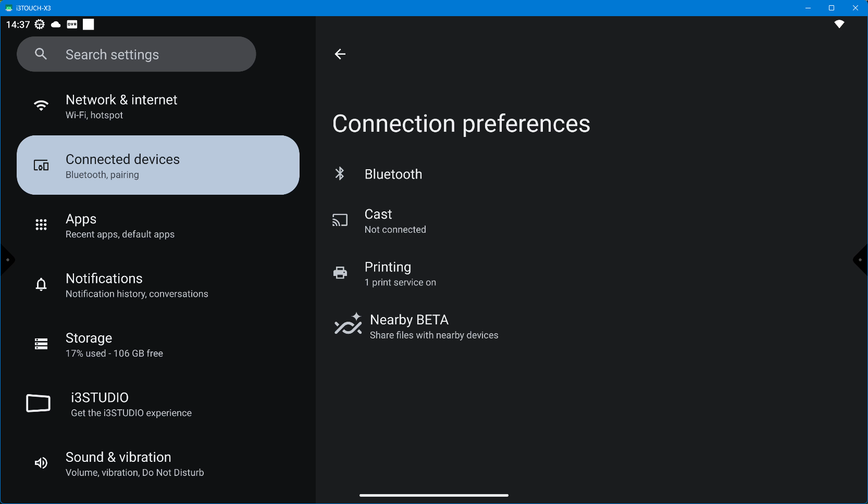Viewport: 868px width, 504px height.
Task: Click the Wi-Fi icon beside Network & internet
Action: [x=41, y=106]
